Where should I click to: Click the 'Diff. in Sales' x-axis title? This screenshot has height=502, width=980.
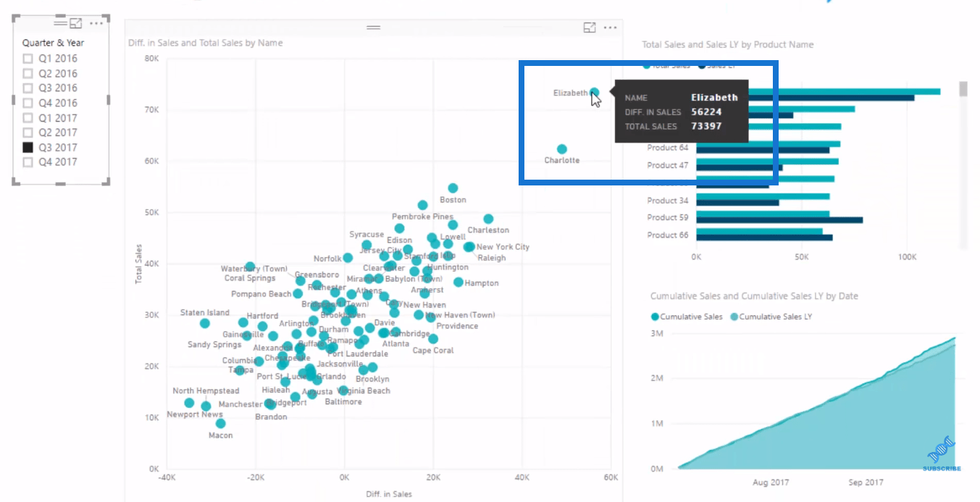coord(388,494)
